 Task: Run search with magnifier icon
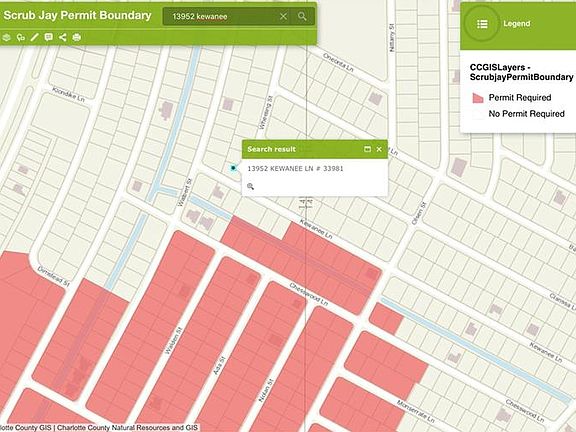[x=302, y=16]
